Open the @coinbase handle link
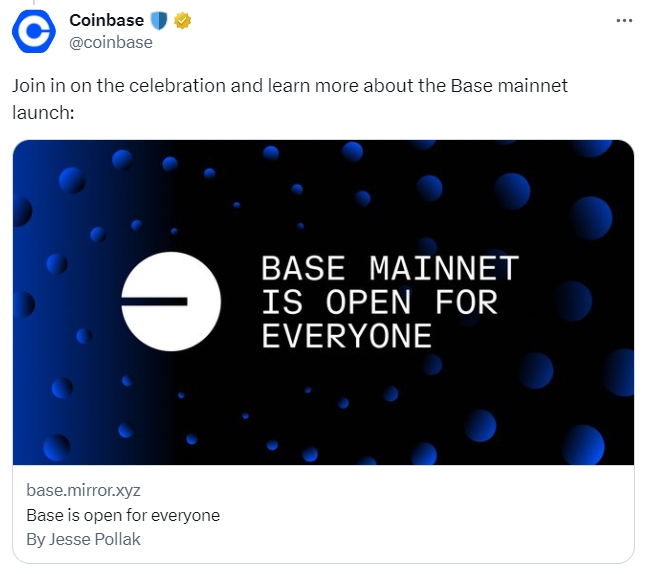This screenshot has width=648, height=574. 111,43
